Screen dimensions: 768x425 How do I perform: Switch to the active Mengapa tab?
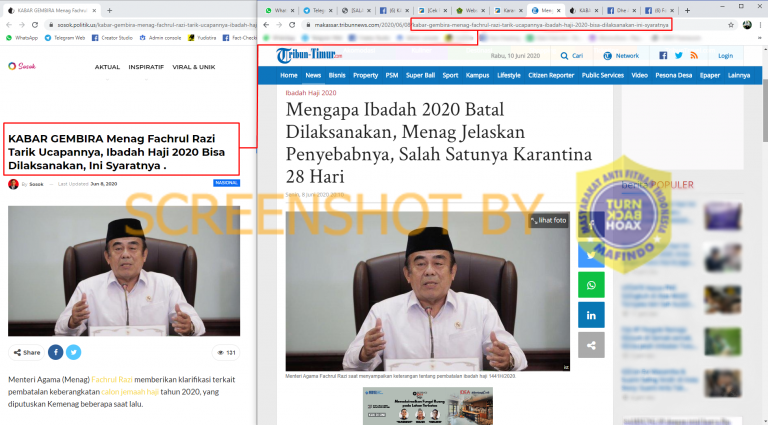coord(546,10)
